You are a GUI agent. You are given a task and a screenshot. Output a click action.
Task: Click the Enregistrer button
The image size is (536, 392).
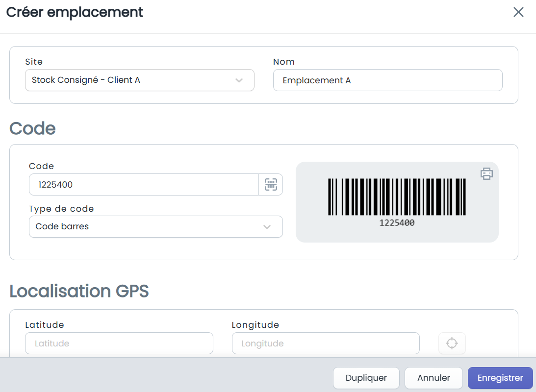click(x=500, y=378)
